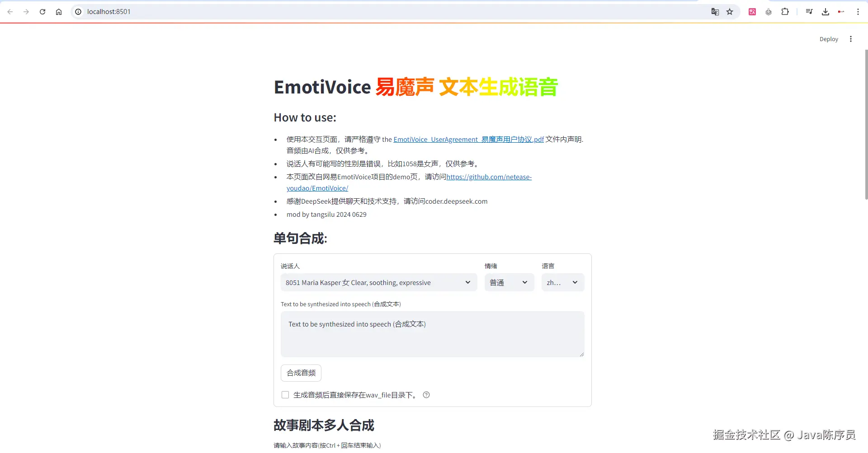Click text area for synthesis text
The width and height of the screenshot is (868, 453).
433,334
